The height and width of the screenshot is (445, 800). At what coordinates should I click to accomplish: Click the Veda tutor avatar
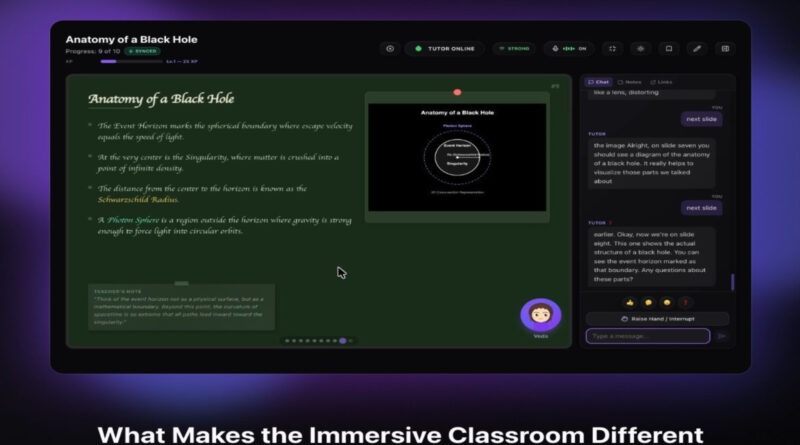click(x=541, y=314)
